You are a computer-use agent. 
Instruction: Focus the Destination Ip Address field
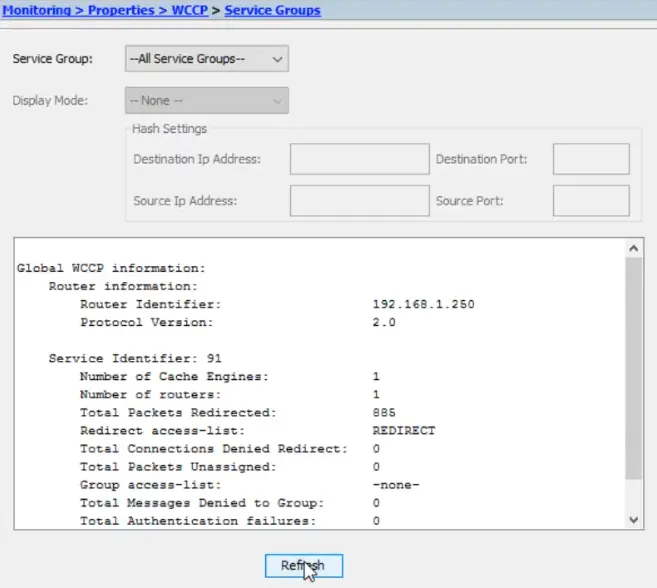359,159
